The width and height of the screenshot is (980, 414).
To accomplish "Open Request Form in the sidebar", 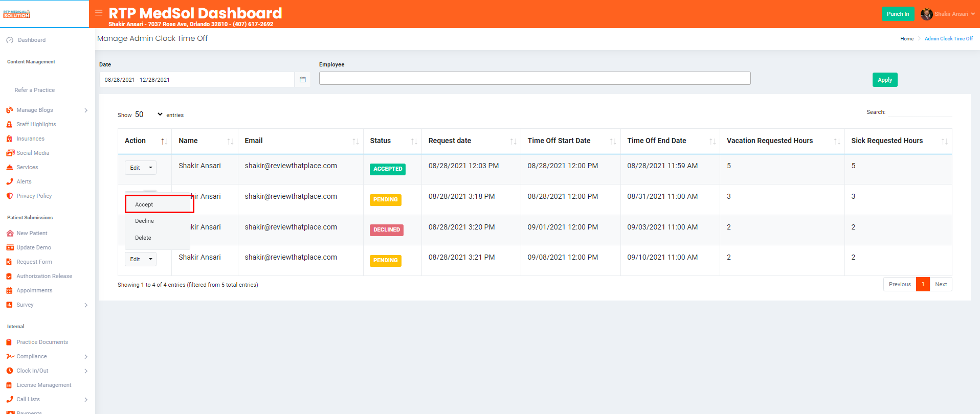I will pyautogui.click(x=34, y=262).
